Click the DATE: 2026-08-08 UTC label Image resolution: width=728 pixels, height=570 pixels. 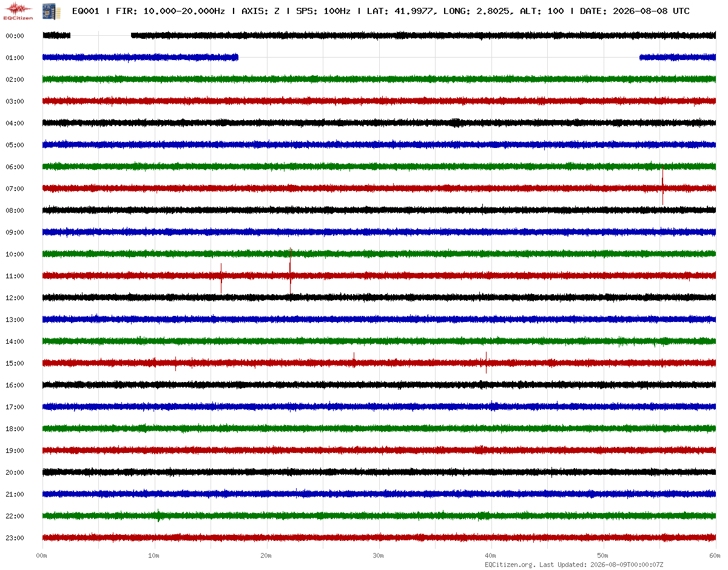click(x=635, y=11)
